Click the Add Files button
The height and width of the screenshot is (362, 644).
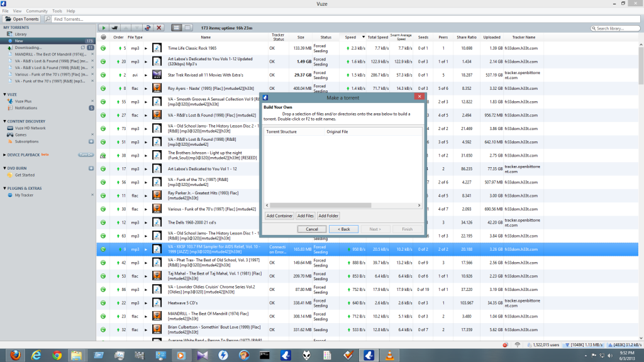[x=305, y=216]
